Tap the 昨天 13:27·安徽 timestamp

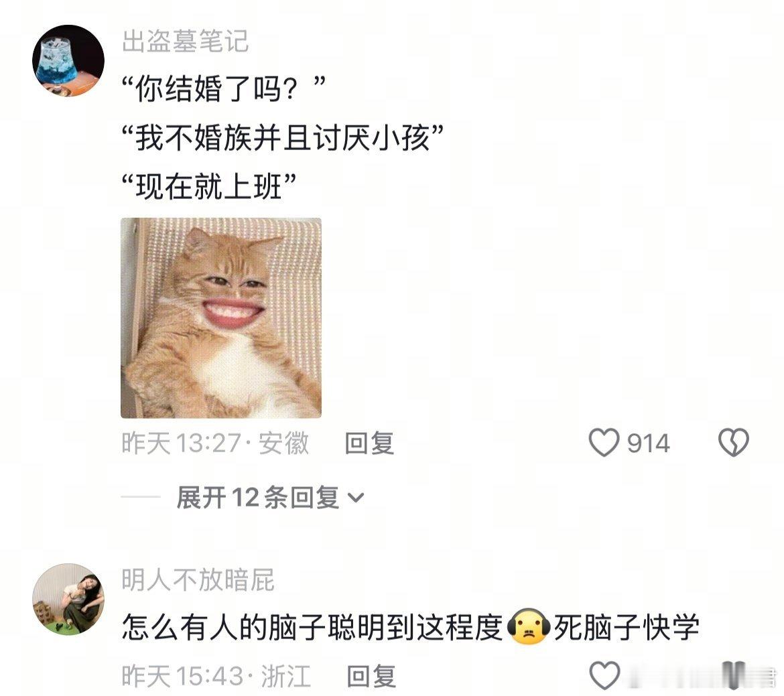(x=216, y=443)
